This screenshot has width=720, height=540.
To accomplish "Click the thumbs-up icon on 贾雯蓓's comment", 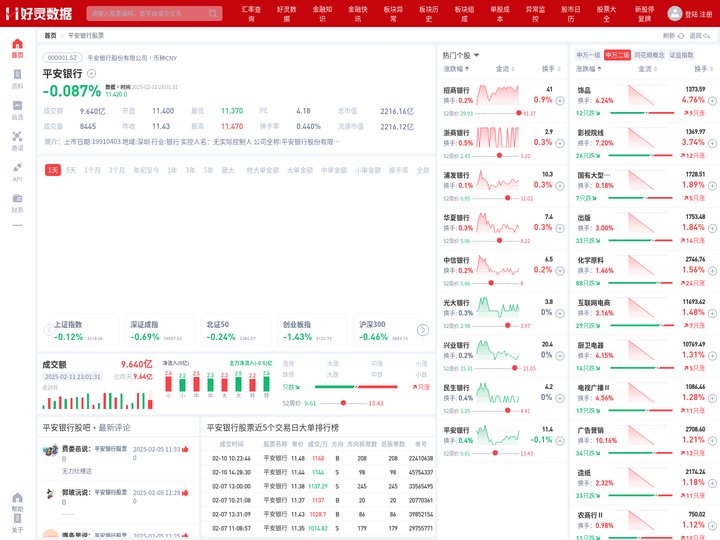I will coord(185,449).
